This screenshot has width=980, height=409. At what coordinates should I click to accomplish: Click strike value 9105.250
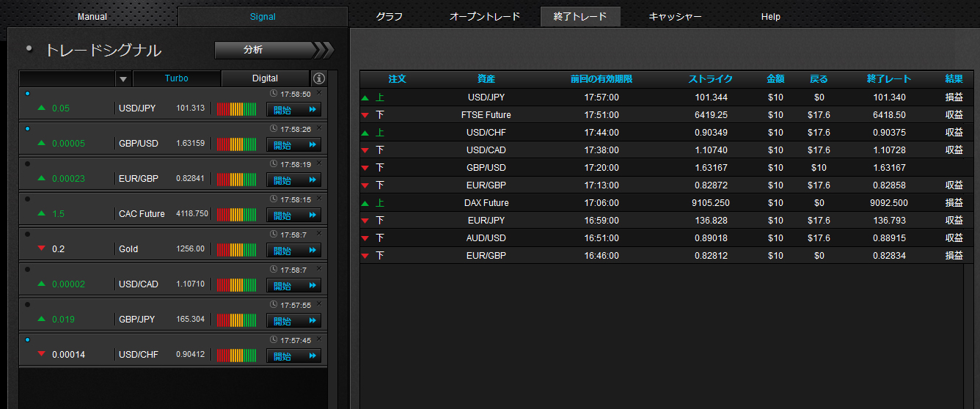click(x=711, y=203)
